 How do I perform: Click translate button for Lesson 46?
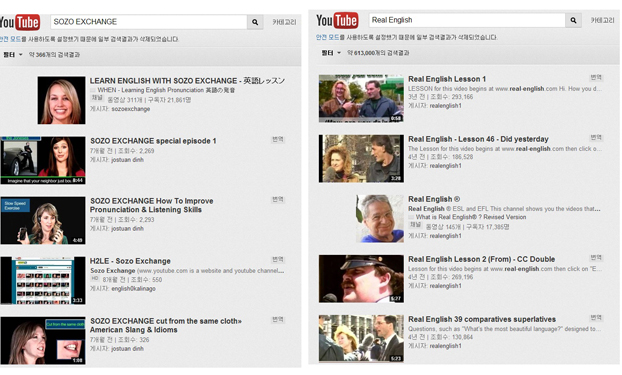click(596, 137)
